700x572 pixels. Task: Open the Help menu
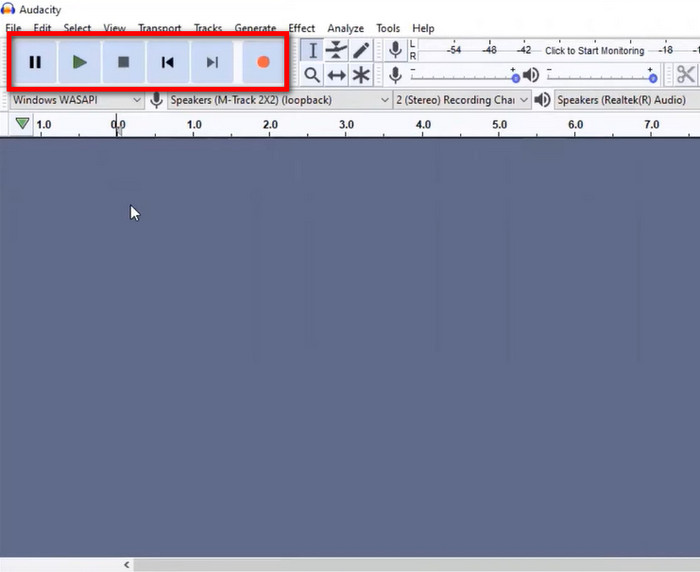tap(423, 28)
